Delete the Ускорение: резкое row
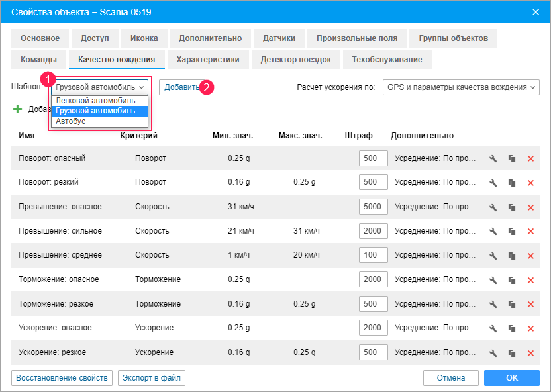551x392 pixels. (530, 352)
